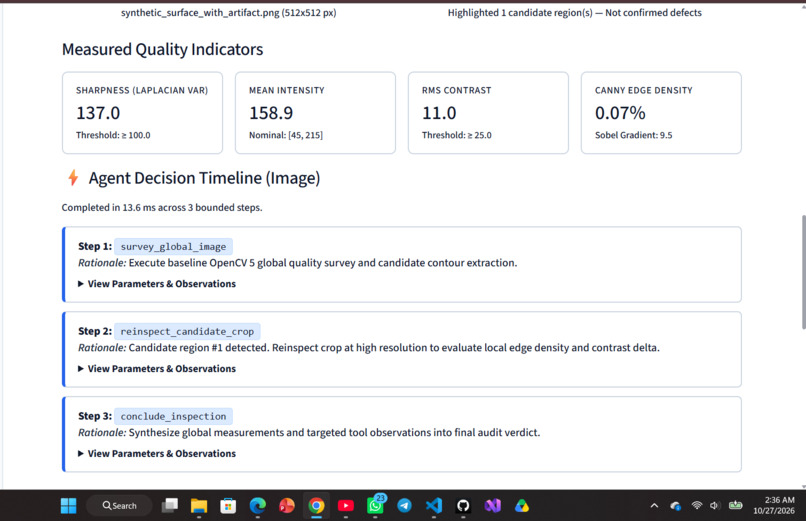Click the 158.9 mean intensity value
This screenshot has width=806, height=521.
(271, 113)
